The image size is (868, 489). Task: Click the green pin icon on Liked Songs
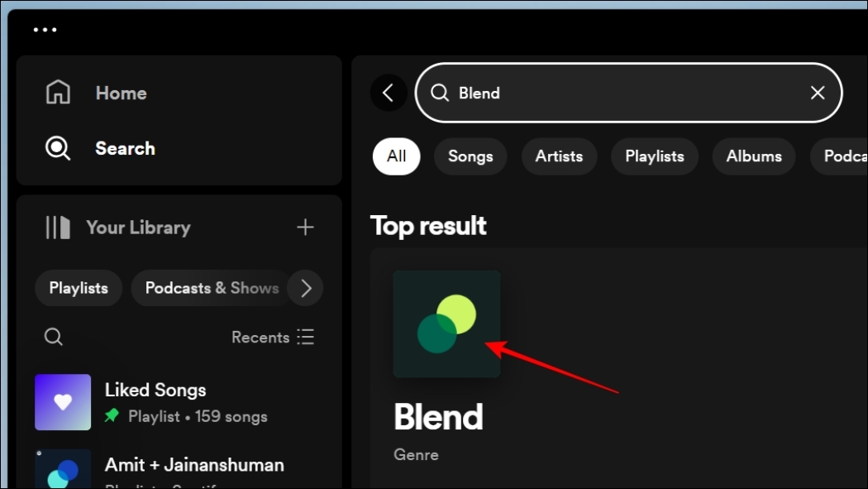(x=111, y=416)
